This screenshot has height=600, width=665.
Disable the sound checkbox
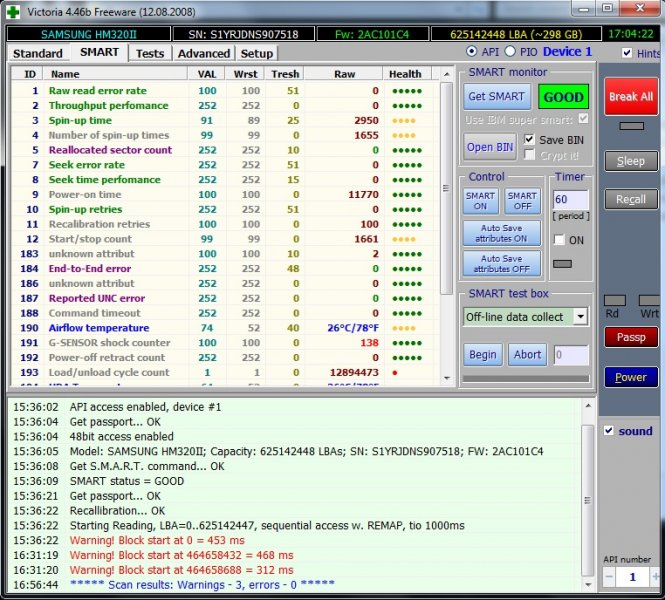click(x=609, y=431)
